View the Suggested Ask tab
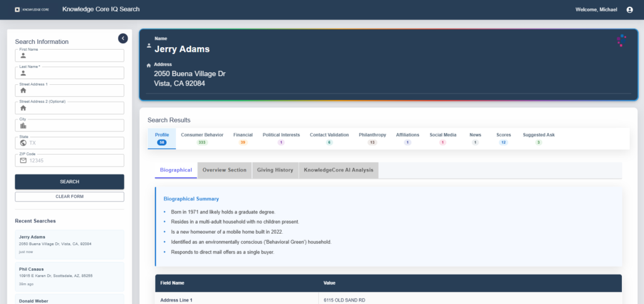Screen dimensions: 644x304 pyautogui.click(x=538, y=138)
